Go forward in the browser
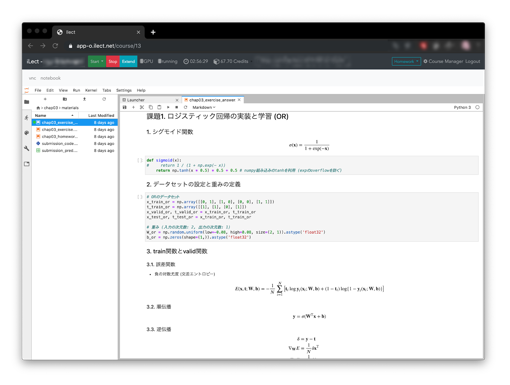 coord(43,46)
